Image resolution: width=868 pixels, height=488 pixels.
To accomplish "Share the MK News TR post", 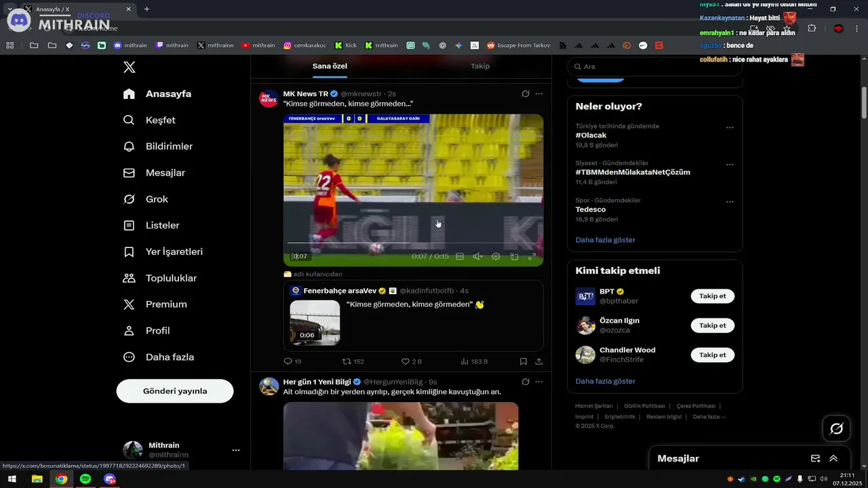I will pos(539,362).
